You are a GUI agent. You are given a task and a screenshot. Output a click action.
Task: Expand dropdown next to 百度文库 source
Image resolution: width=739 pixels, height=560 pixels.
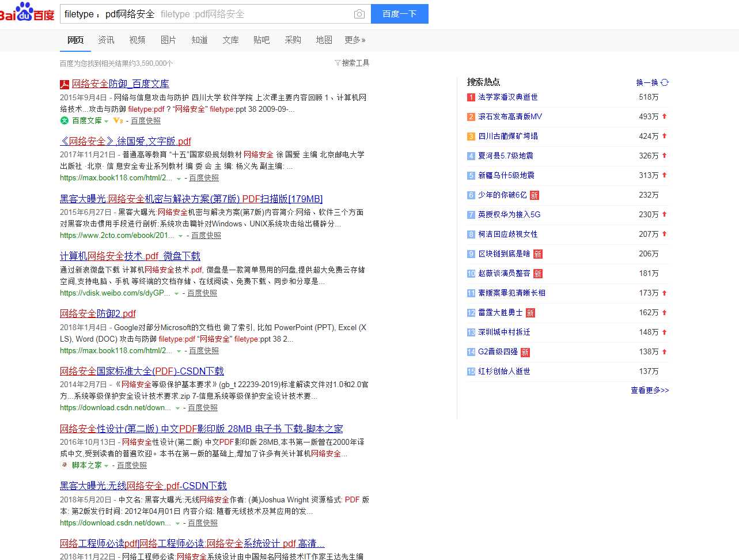107,121
